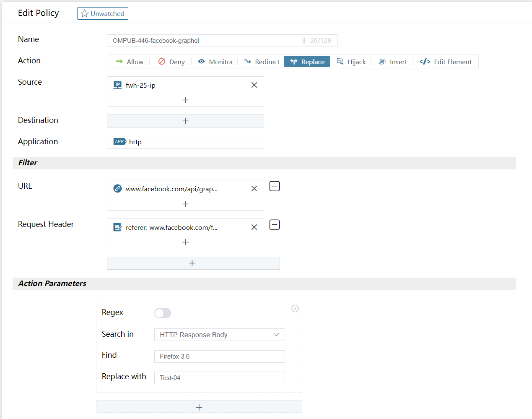Enable the Regex toggle switch
The height and width of the screenshot is (419, 532).
[x=163, y=313]
